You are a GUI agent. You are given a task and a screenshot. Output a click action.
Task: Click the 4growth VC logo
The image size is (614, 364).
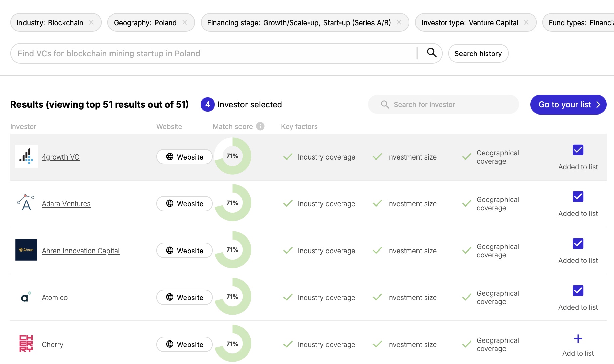(x=26, y=156)
